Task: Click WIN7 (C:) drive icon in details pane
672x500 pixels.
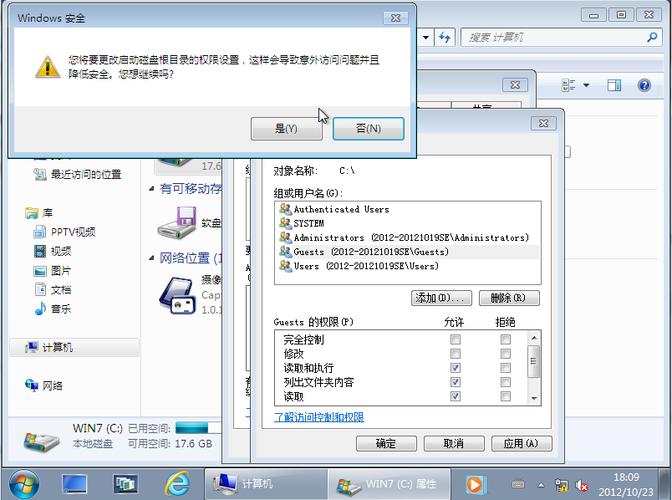Action: 42,441
